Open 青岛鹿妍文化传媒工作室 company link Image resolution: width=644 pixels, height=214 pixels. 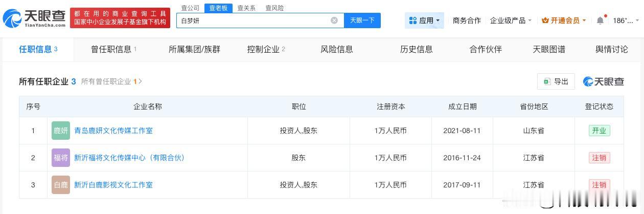(113, 131)
